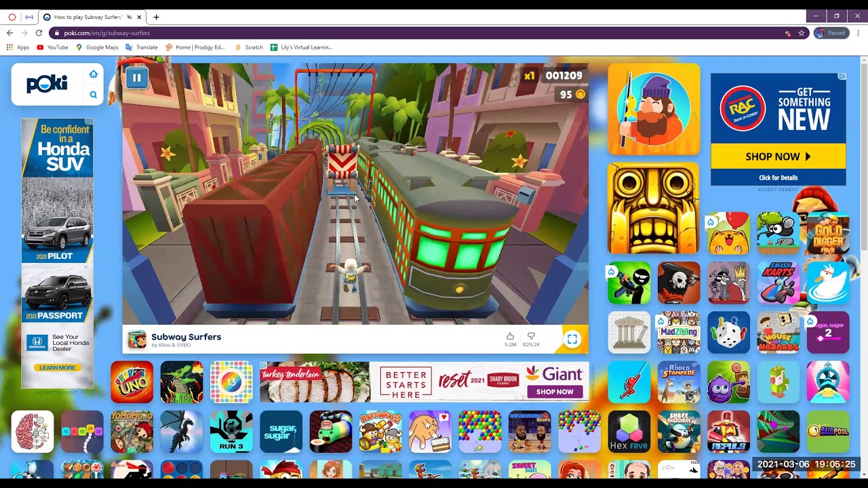Open the sugar, sugar game tile
The image size is (868, 488).
click(281, 432)
